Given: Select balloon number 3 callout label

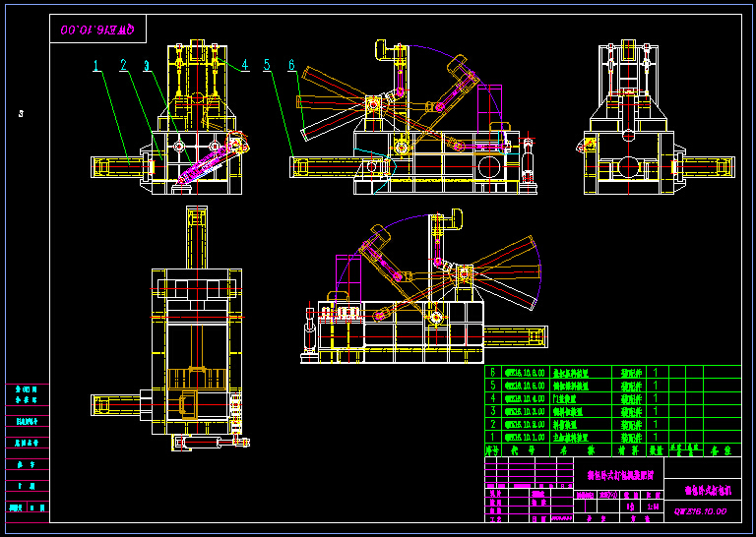Looking at the screenshot, I should coord(147,65).
